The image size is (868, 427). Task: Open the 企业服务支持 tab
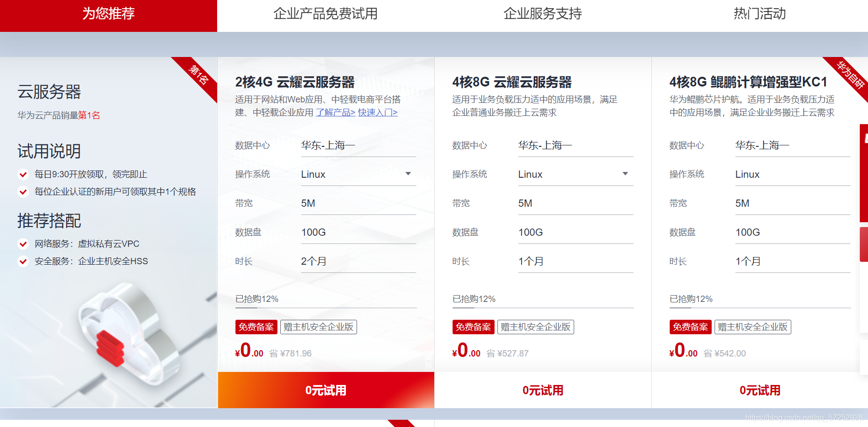[543, 14]
